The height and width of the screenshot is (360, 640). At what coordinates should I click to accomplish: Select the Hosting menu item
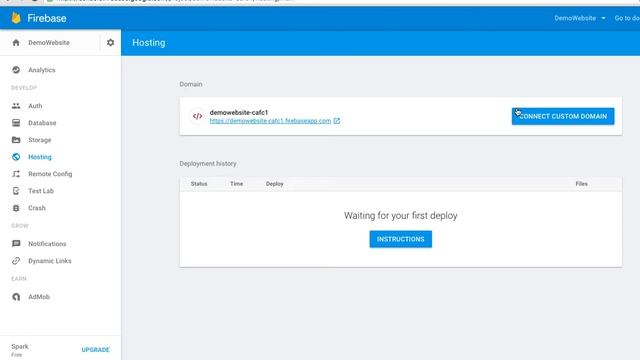(40, 157)
